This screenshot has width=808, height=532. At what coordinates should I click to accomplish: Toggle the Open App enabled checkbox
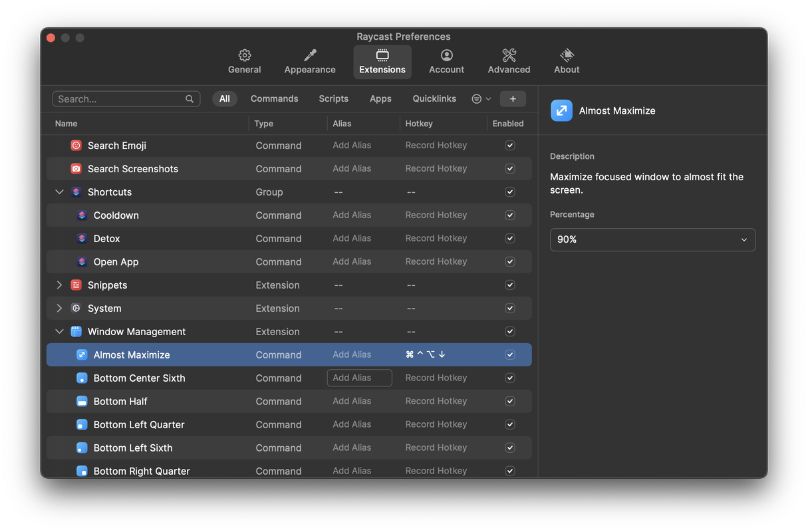click(510, 261)
